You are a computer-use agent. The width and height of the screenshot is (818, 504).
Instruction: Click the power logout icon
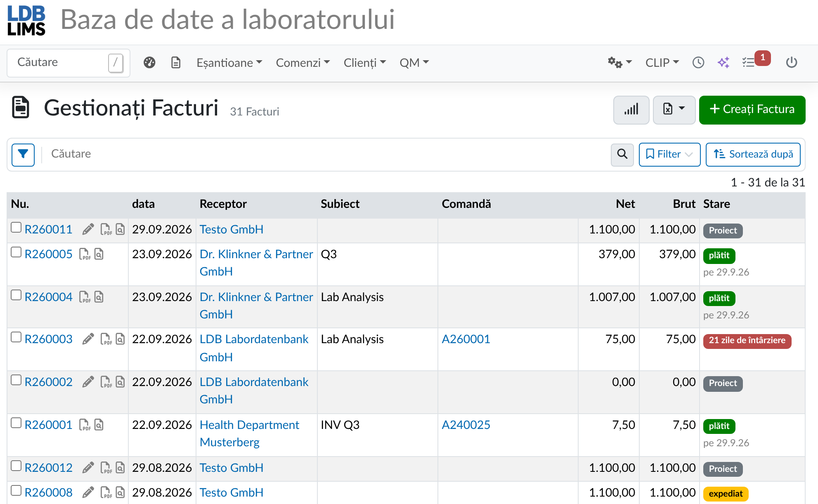pos(792,63)
